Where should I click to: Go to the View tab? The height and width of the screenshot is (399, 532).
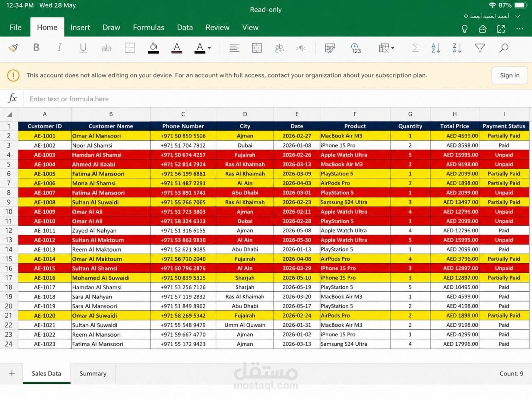click(x=250, y=27)
